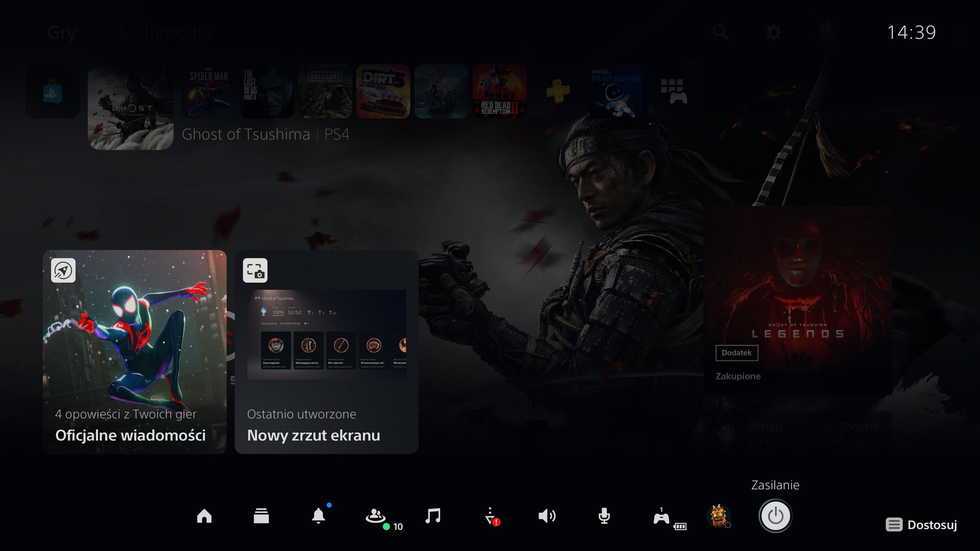Screen dimensions: 980x551
Task: Select The Last of Us Part II tile
Action: coord(267,91)
